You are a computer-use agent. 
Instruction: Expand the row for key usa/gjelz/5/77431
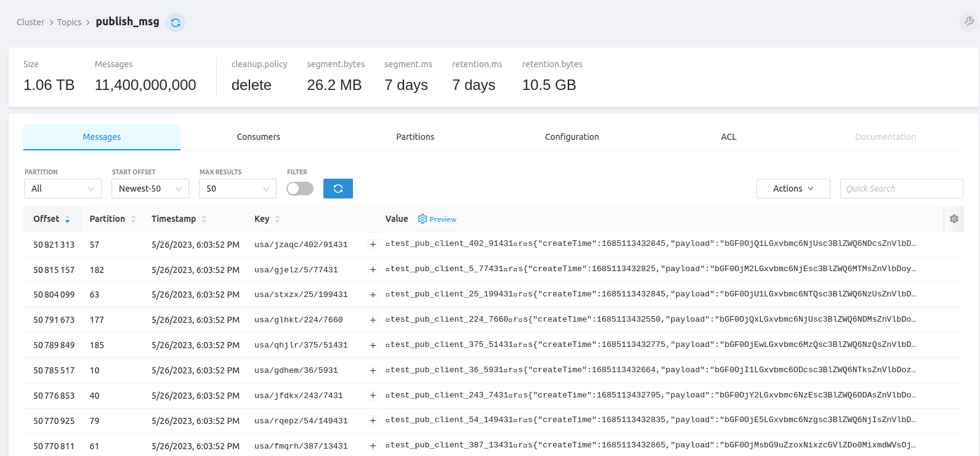[373, 270]
